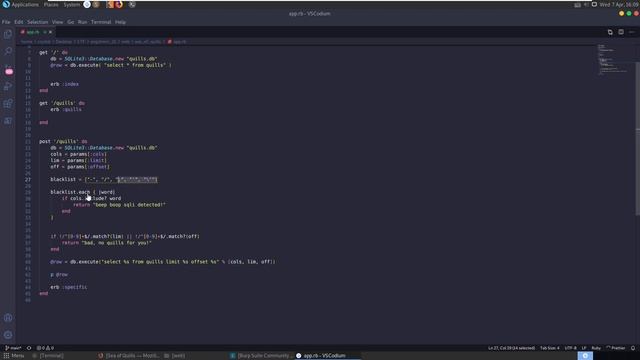Open the Explorer view in activity bar
The image size is (640, 360).
(x=8, y=34)
